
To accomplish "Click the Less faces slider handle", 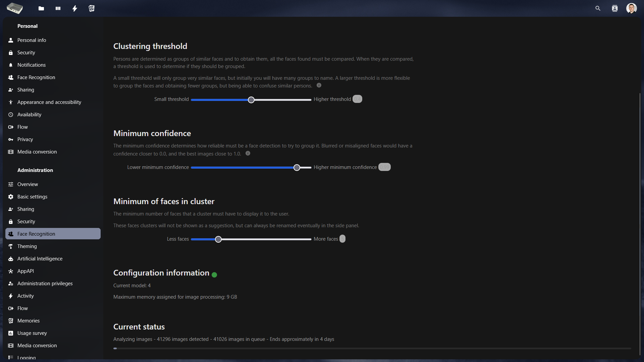I will (x=218, y=239).
